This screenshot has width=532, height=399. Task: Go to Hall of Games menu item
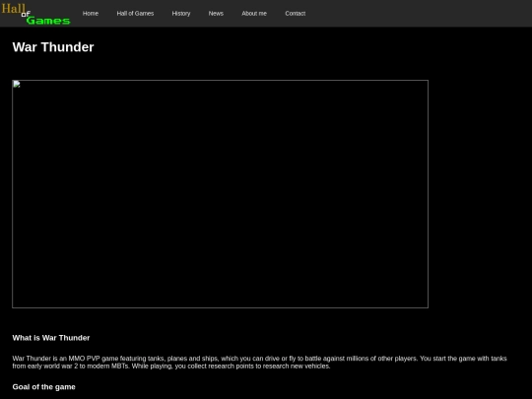coord(135,14)
